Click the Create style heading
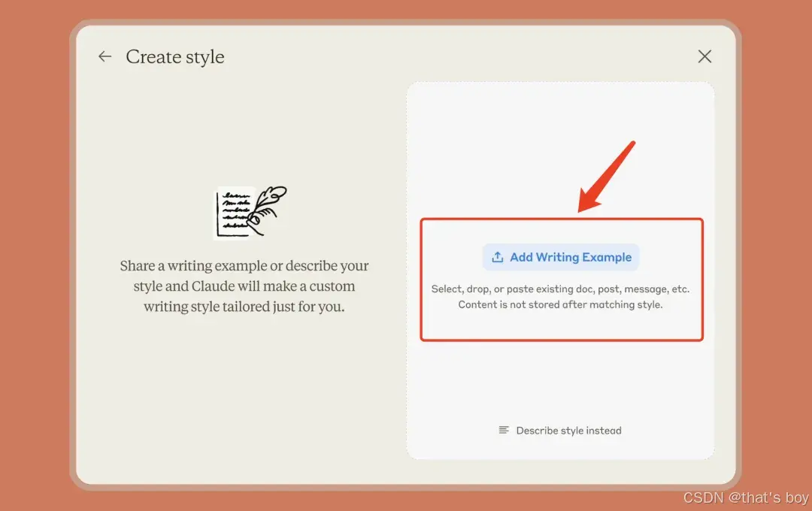The image size is (812, 511). pos(175,57)
